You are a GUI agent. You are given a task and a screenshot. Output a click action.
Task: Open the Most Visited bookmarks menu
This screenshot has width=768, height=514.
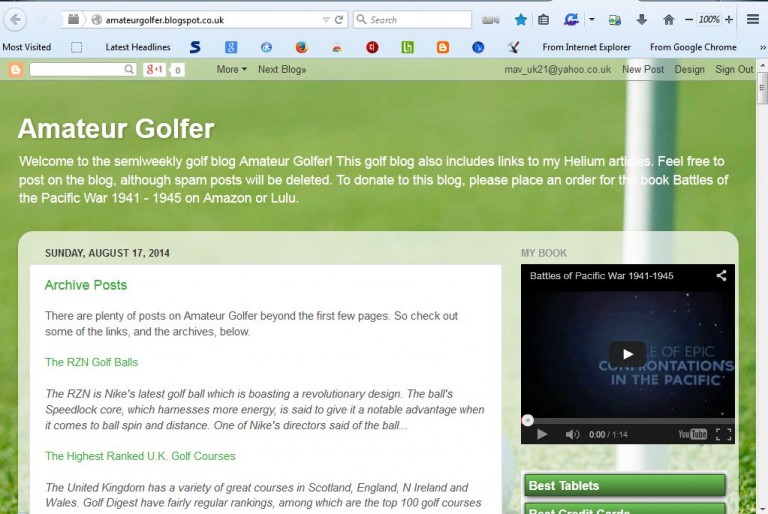tap(27, 47)
